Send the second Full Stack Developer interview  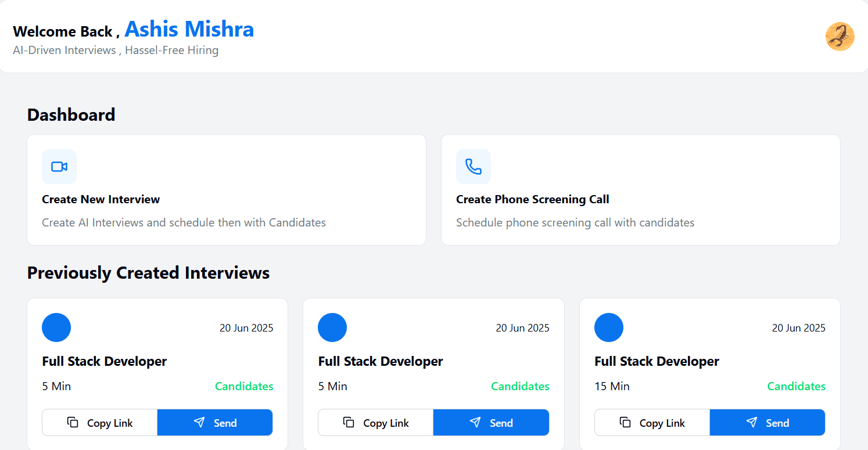(x=491, y=423)
